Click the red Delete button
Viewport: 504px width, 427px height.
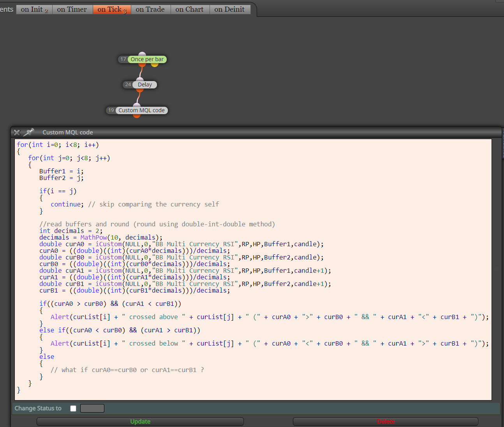coord(386,422)
